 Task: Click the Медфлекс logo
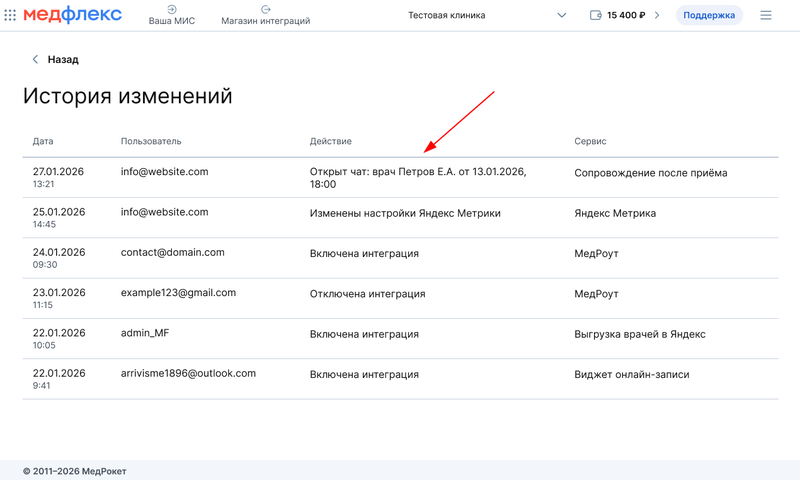72,14
